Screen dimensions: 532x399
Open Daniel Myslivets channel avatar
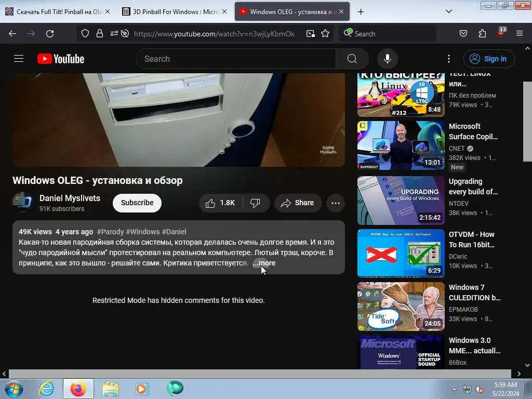click(x=22, y=202)
